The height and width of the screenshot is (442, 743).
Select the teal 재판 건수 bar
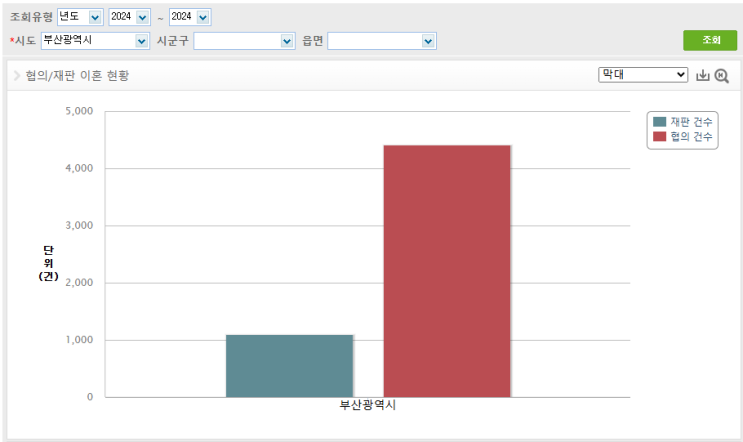[x=290, y=366]
